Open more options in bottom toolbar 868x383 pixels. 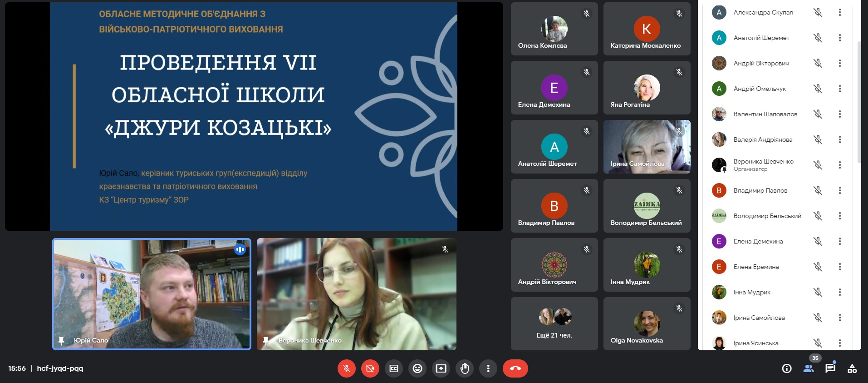point(488,368)
